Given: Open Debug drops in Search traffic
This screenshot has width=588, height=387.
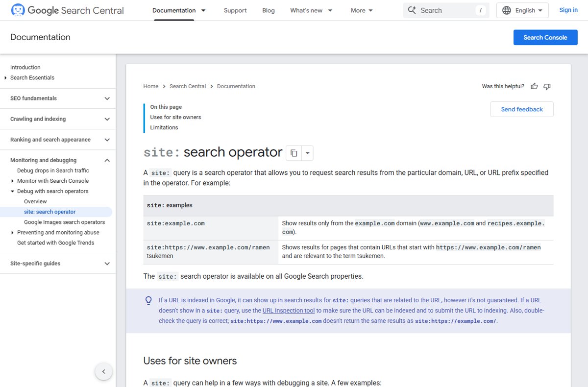Looking at the screenshot, I should click(53, 170).
